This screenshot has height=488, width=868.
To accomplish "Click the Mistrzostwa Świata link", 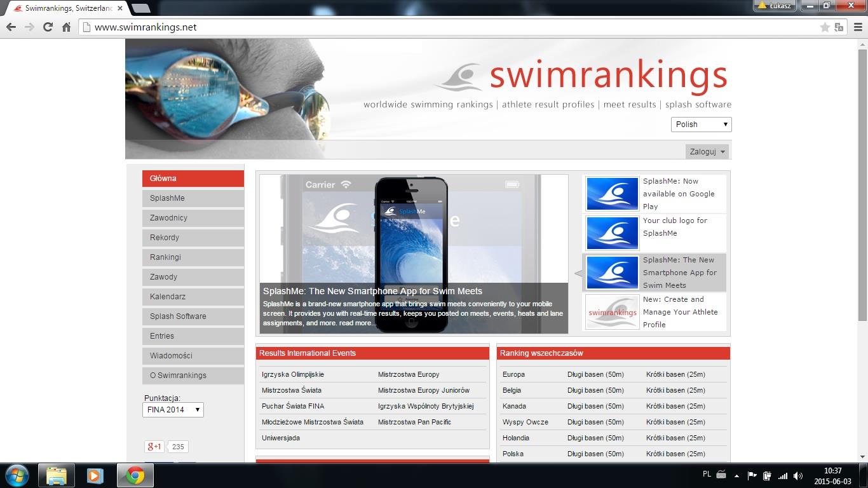I will click(x=292, y=390).
